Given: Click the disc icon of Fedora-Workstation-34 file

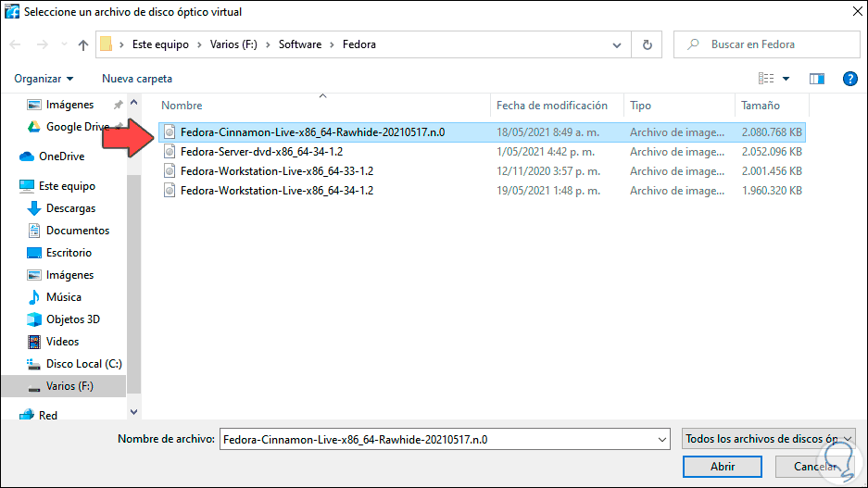Looking at the screenshot, I should tap(170, 191).
